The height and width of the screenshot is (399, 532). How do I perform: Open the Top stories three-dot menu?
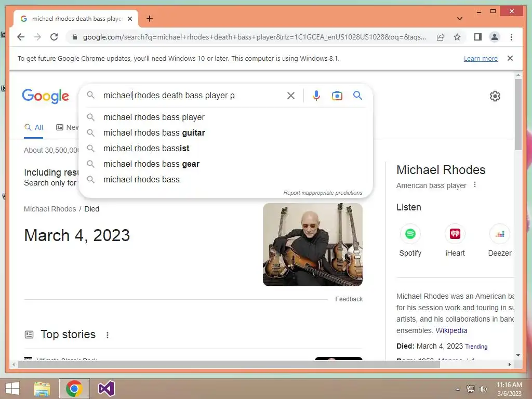click(107, 335)
